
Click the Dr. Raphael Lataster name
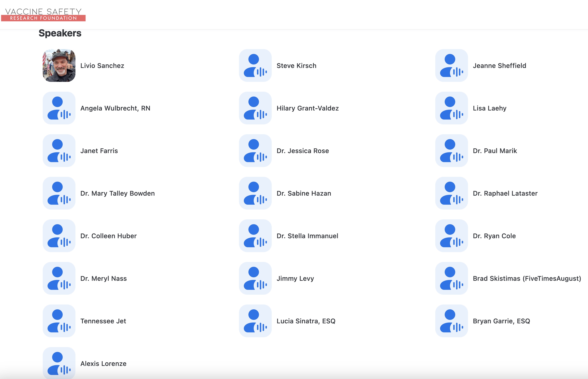click(505, 193)
